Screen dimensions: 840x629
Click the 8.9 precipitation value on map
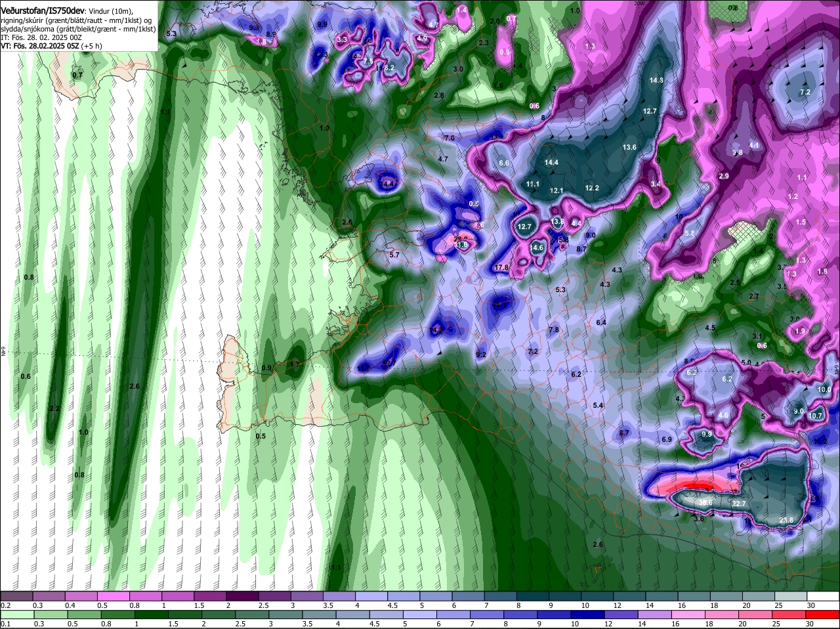point(271,34)
